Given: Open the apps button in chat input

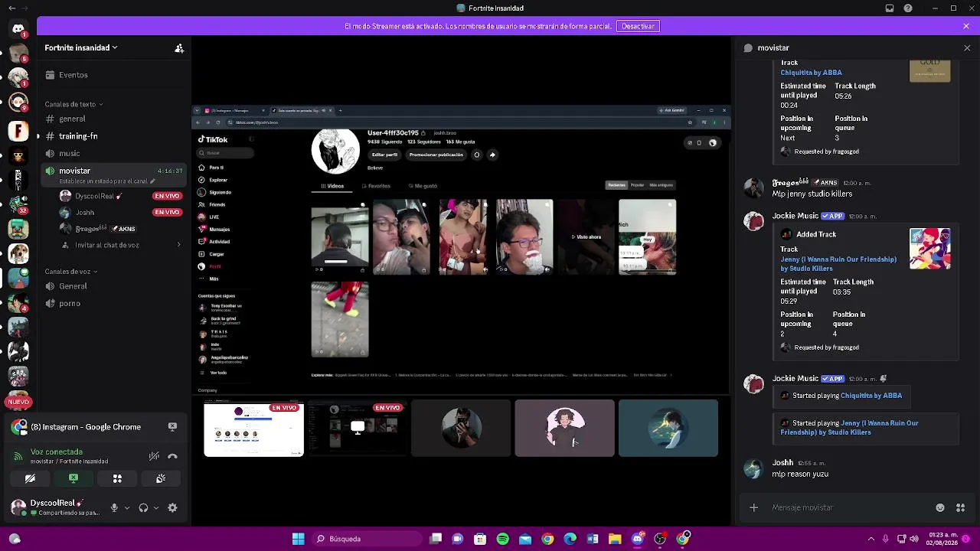Looking at the screenshot, I should pos(961,507).
